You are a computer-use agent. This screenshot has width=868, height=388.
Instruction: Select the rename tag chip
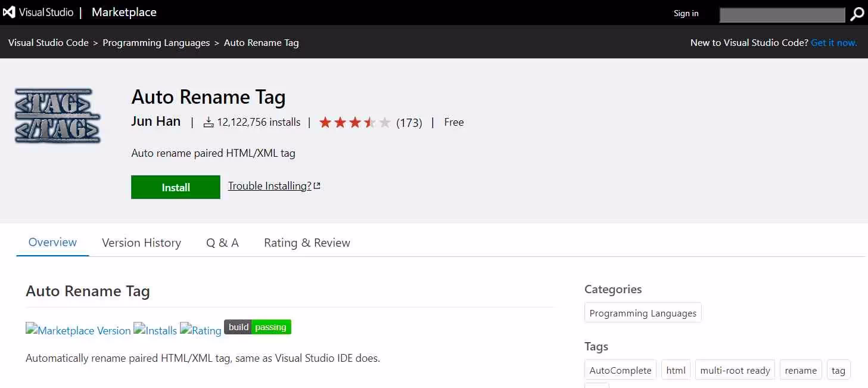point(801,370)
